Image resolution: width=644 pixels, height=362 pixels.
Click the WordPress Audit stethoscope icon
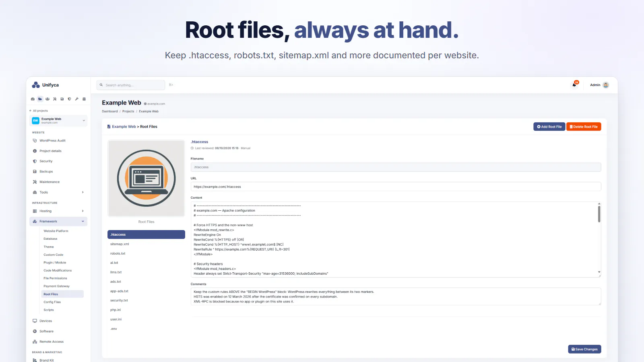tap(35, 141)
